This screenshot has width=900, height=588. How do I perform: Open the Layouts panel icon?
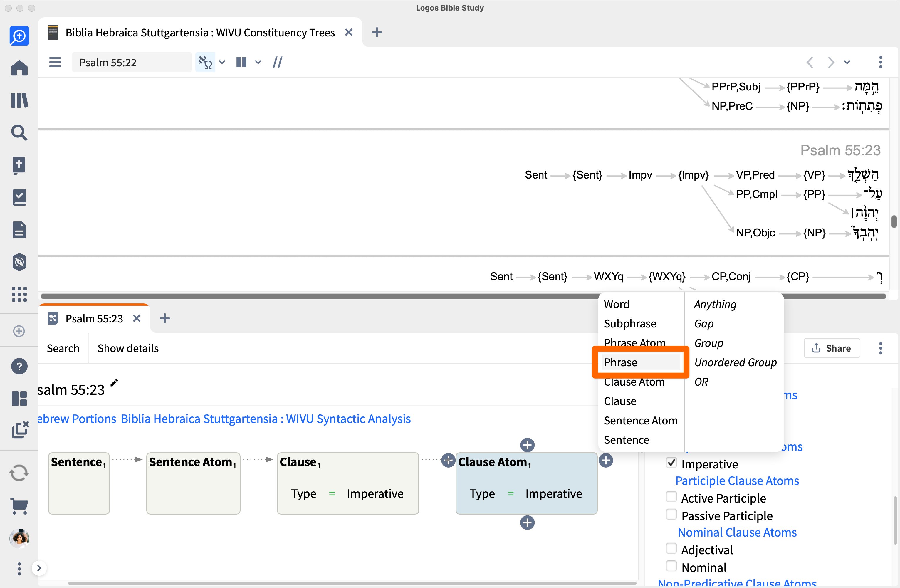click(19, 399)
